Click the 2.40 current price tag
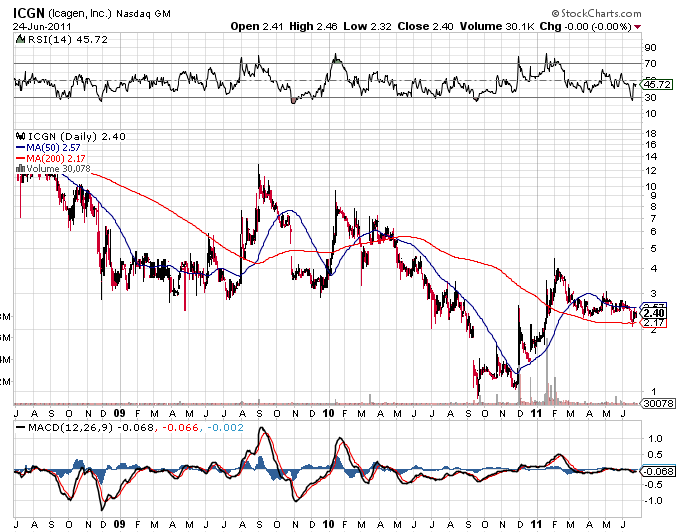Viewport: 689px width, 532px height. click(655, 312)
